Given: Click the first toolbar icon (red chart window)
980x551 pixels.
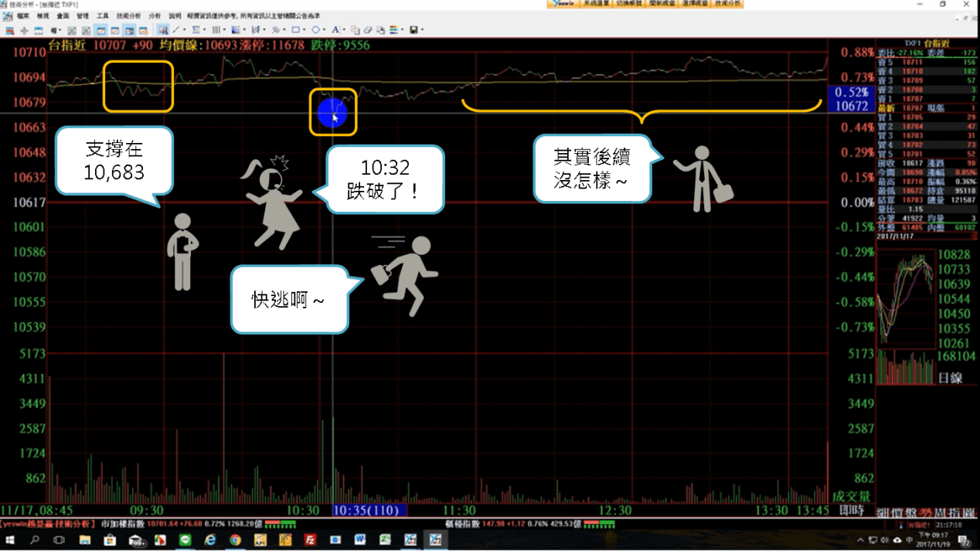Looking at the screenshot, I should [9, 30].
